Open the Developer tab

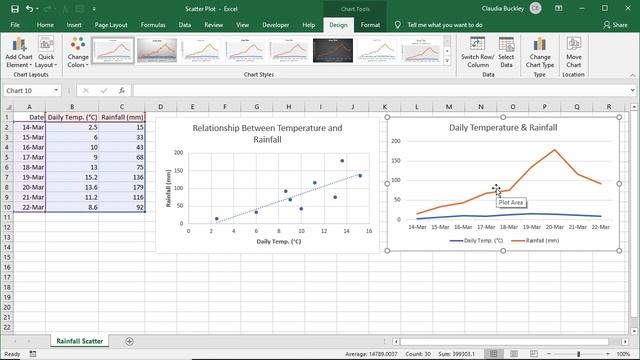pos(276,25)
